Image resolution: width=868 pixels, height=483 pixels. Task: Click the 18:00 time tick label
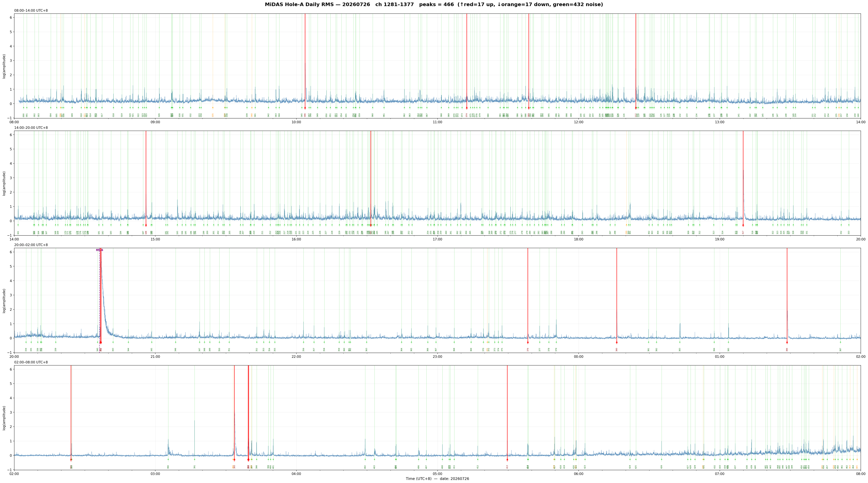[579, 239]
